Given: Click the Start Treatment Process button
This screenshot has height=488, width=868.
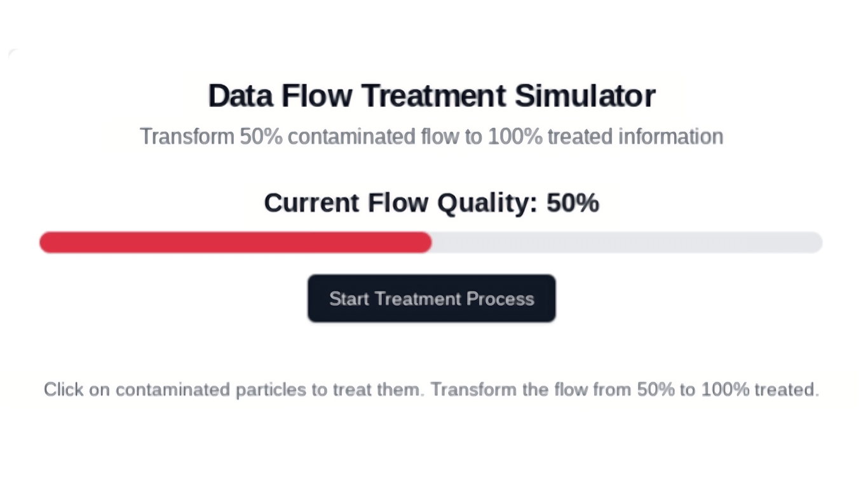Looking at the screenshot, I should (x=431, y=299).
